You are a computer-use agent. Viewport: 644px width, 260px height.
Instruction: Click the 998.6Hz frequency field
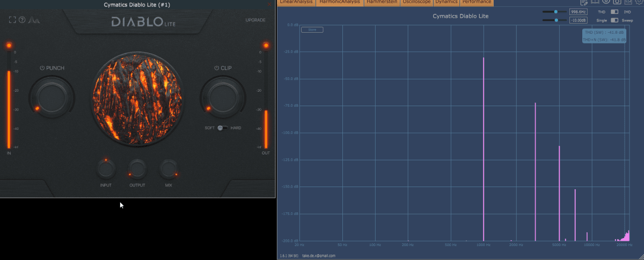pos(578,11)
